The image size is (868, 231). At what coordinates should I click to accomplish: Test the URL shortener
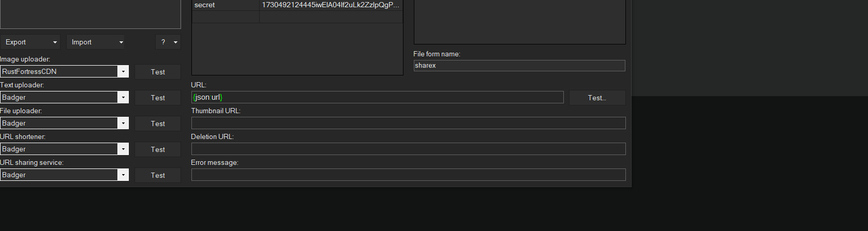tap(158, 150)
